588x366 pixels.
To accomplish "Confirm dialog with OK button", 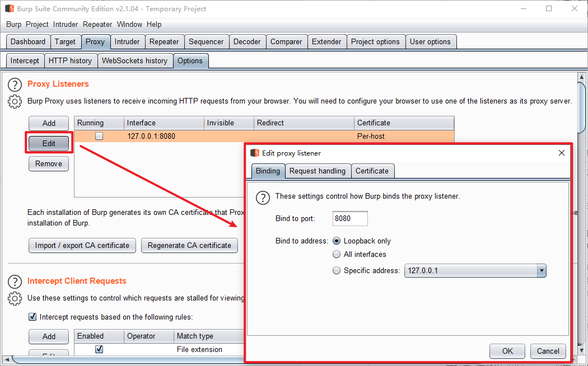I will 507,351.
